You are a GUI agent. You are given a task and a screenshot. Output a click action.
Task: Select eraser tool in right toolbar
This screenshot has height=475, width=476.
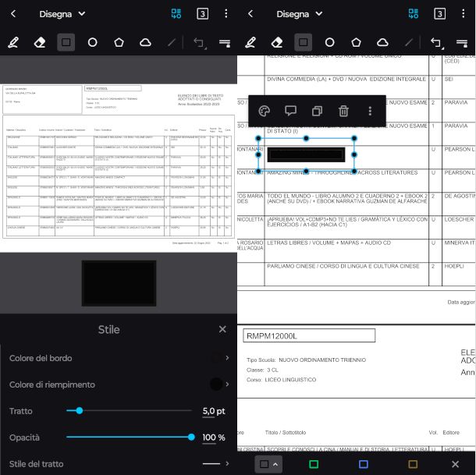point(277,42)
